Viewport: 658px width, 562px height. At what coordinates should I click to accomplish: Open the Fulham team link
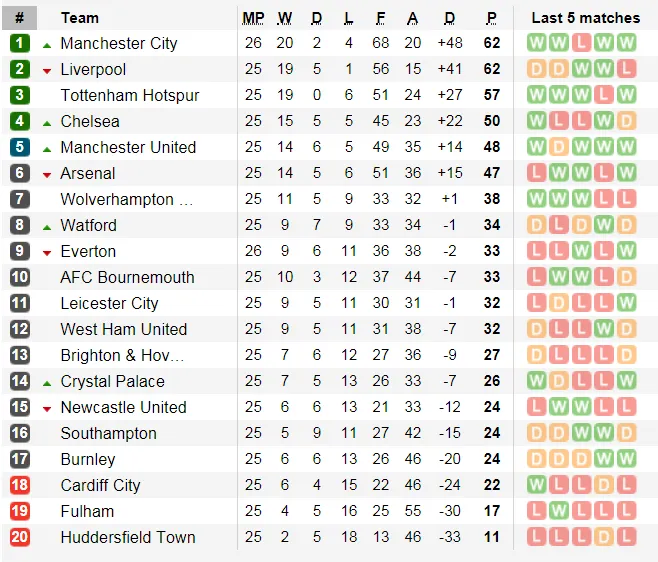point(85,511)
